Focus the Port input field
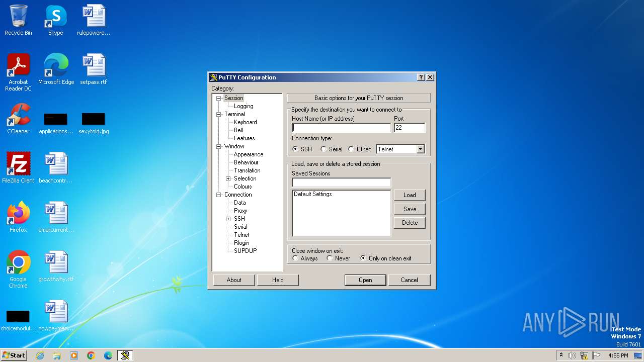 (410, 128)
